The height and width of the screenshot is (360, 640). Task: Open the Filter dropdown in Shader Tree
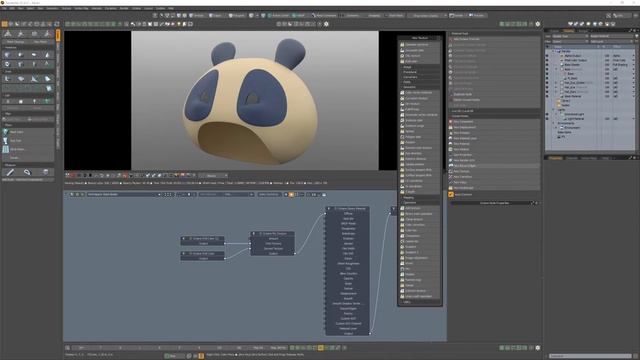click(x=570, y=41)
